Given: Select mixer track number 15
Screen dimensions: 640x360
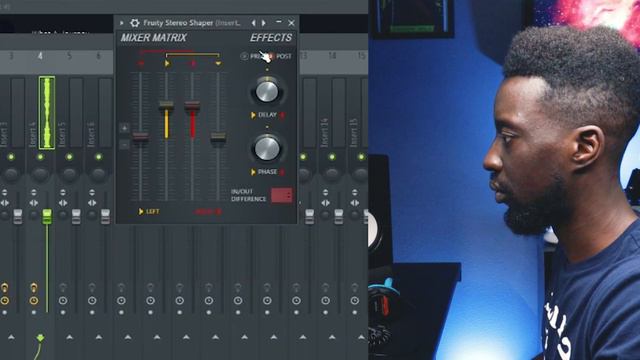Looking at the screenshot, I should [x=361, y=56].
